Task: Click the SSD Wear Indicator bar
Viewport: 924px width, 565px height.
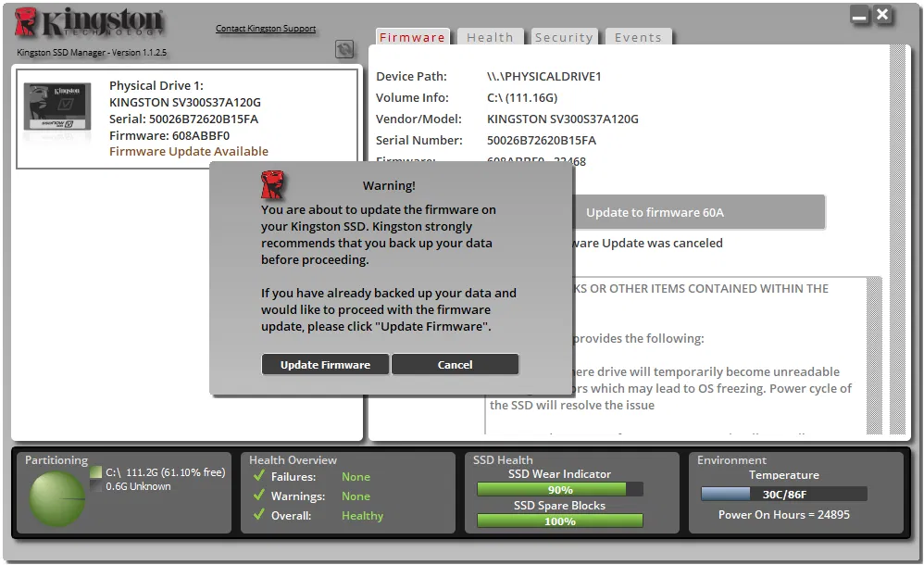Action: tap(560, 489)
